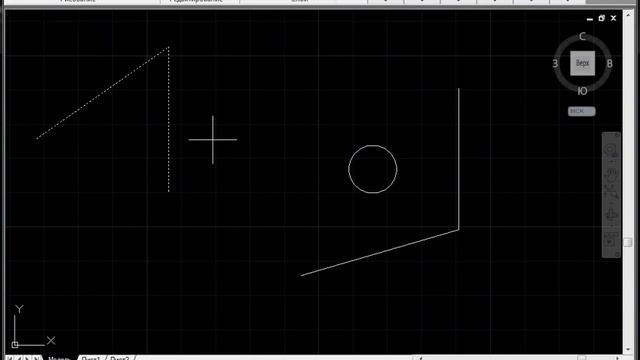Switch to the Лист2 layout tab
This screenshot has height=360, width=640.
tap(120, 358)
